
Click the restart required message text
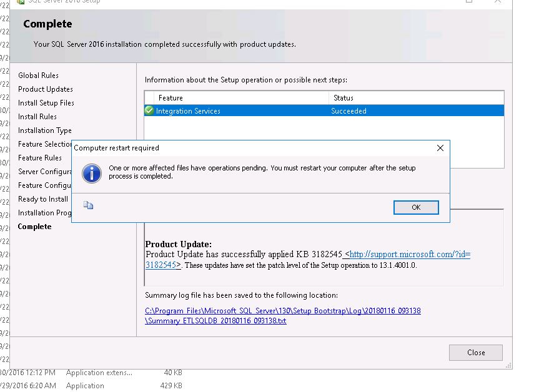(262, 172)
